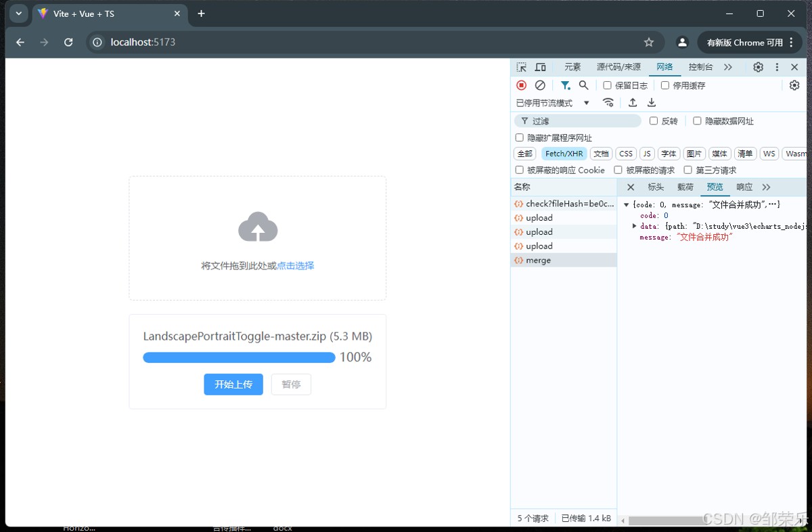Viewport: 812px width, 532px height.
Task: Select the check?fileHash request row
Action: pyautogui.click(x=564, y=203)
